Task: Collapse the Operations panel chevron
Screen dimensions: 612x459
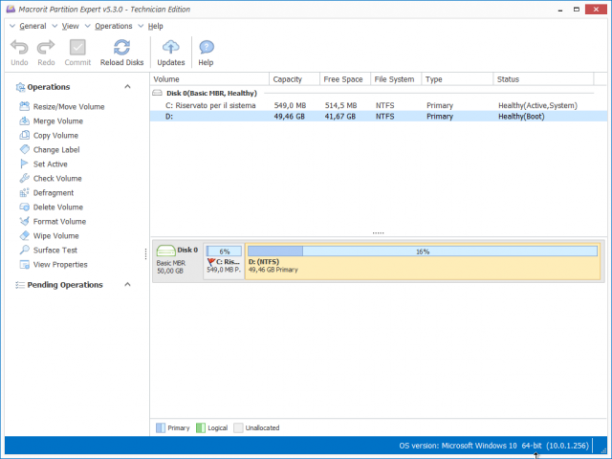Action: pyautogui.click(x=127, y=87)
